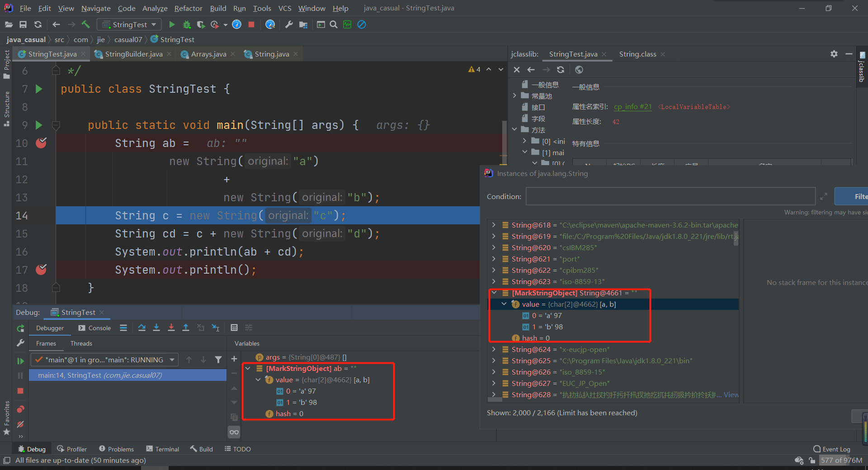
Task: Open settings wrench icon in toolbar
Action: (x=289, y=24)
